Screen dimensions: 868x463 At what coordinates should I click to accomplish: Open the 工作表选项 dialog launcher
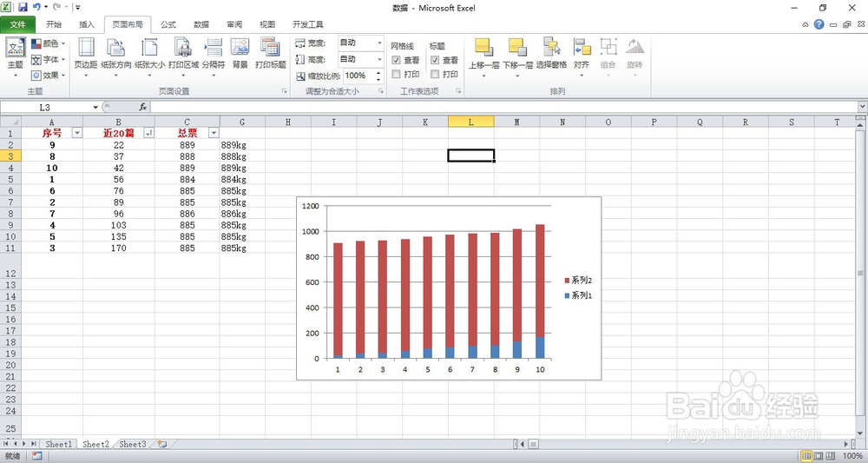(x=459, y=91)
